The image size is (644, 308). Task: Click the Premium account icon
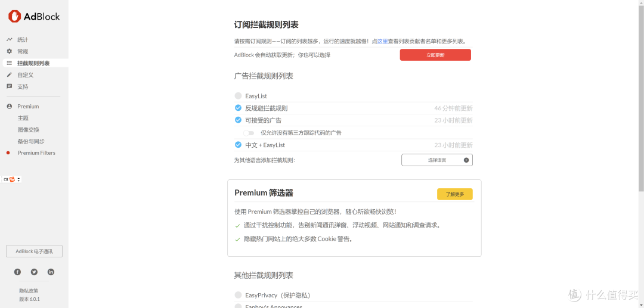pyautogui.click(x=10, y=106)
